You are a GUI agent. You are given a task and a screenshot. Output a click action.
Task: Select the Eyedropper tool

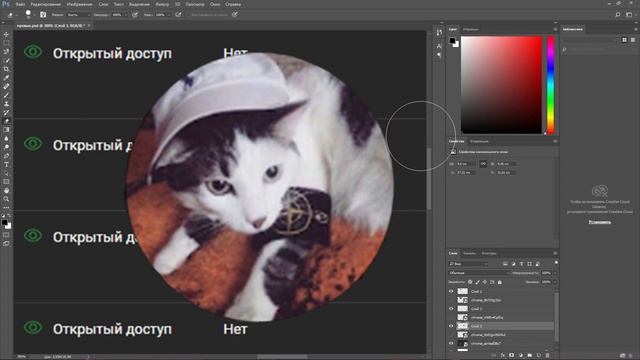[6, 78]
